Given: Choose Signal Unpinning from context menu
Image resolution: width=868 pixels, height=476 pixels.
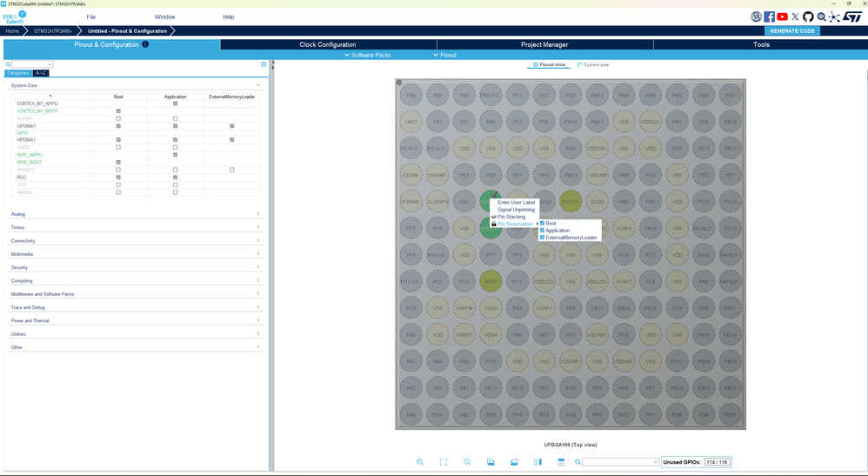Looking at the screenshot, I should click(514, 210).
